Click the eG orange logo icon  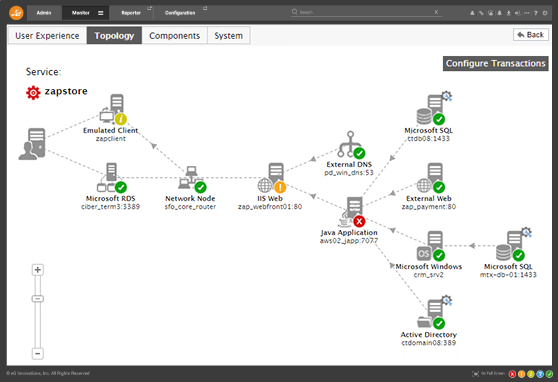[16, 13]
